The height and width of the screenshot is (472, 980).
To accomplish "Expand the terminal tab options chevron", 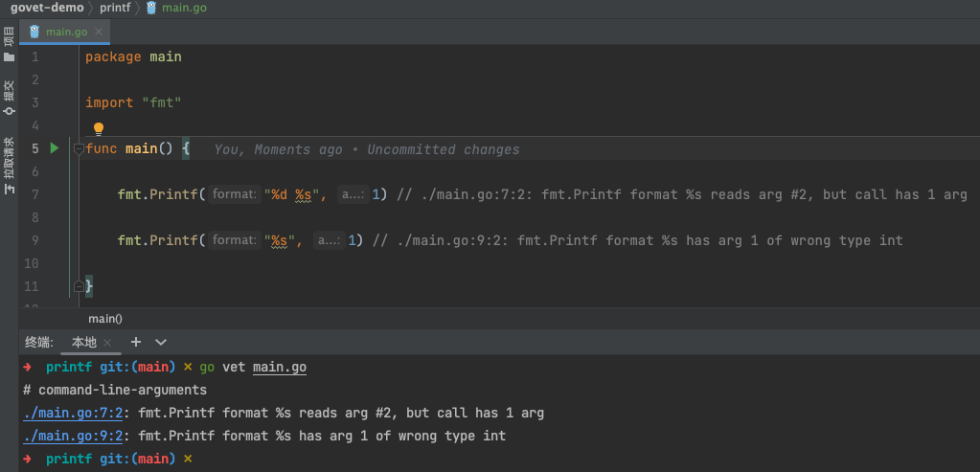I will point(161,342).
